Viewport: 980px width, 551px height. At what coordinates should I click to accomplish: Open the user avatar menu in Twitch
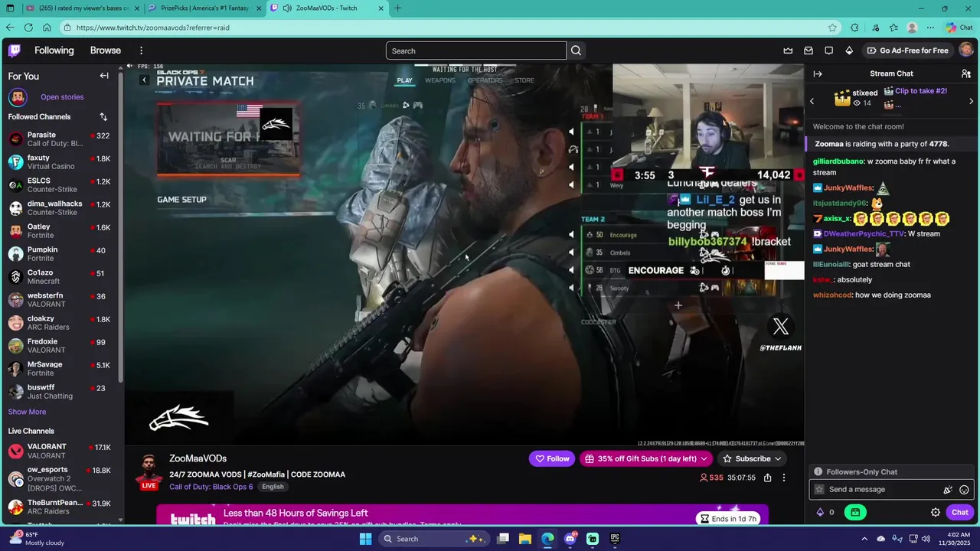966,51
